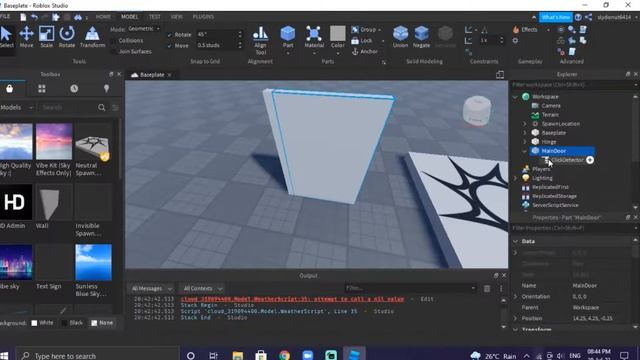Open Toolbox Recent clock tab

pos(74,89)
